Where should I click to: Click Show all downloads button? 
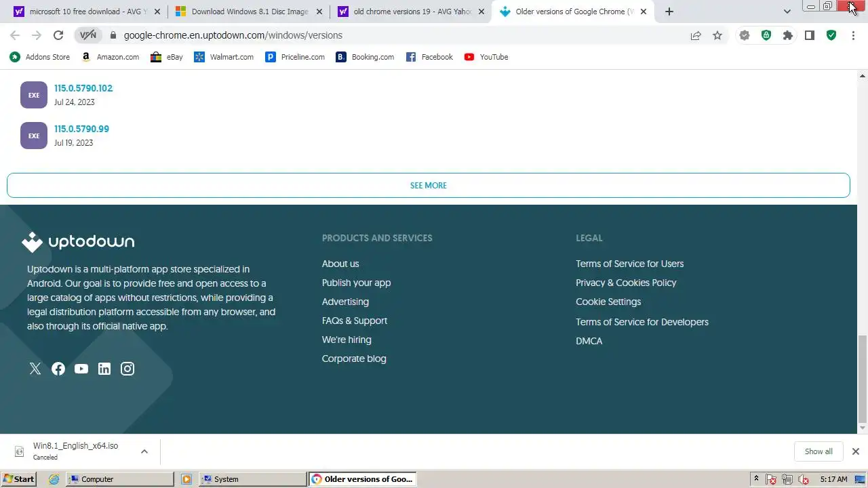[818, 451]
